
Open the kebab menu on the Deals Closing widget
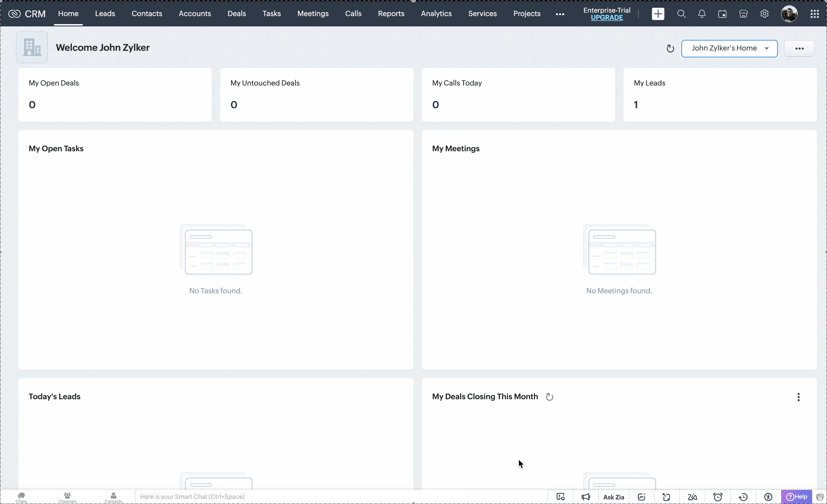pyautogui.click(x=798, y=397)
